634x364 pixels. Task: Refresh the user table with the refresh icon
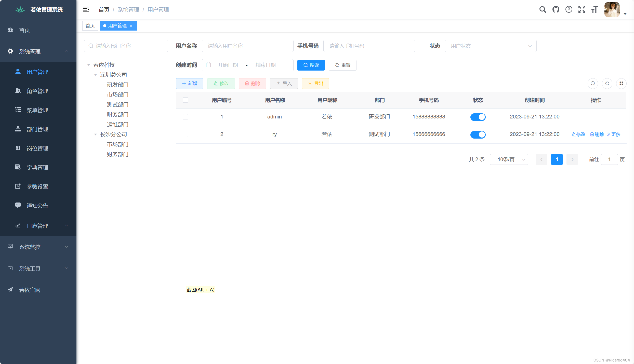[x=607, y=83]
